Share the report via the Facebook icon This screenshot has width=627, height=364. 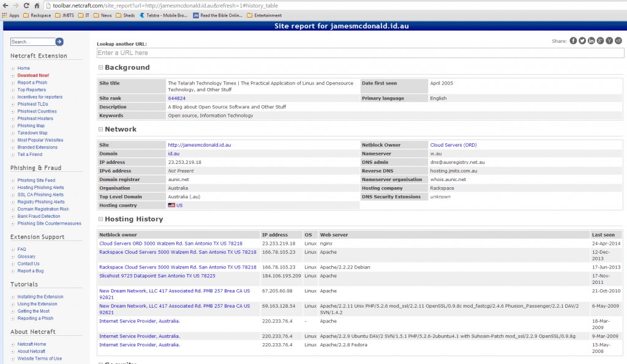pyautogui.click(x=573, y=40)
